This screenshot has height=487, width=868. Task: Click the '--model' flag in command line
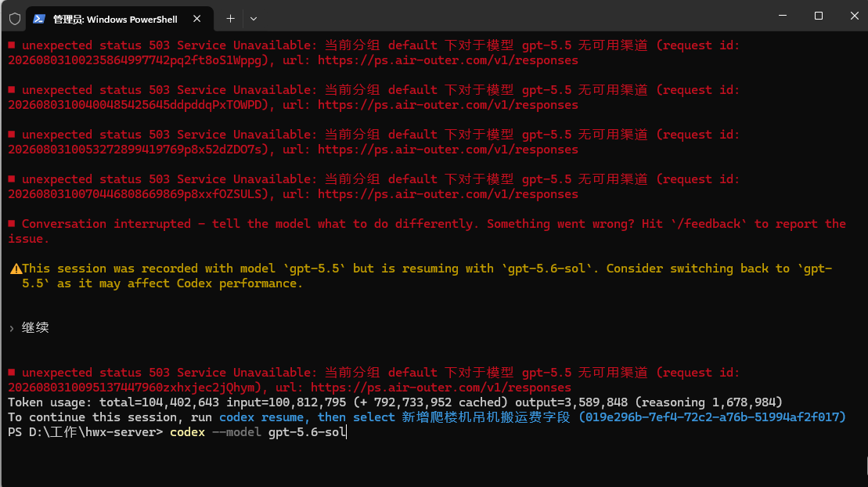237,432
